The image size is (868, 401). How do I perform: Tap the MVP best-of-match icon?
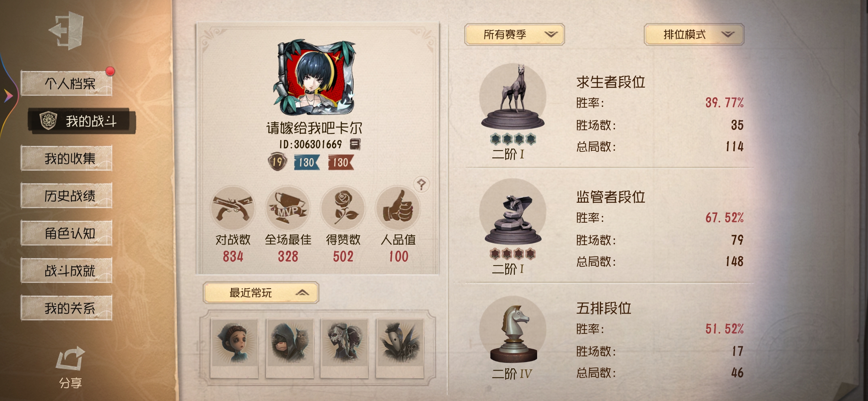tap(288, 208)
